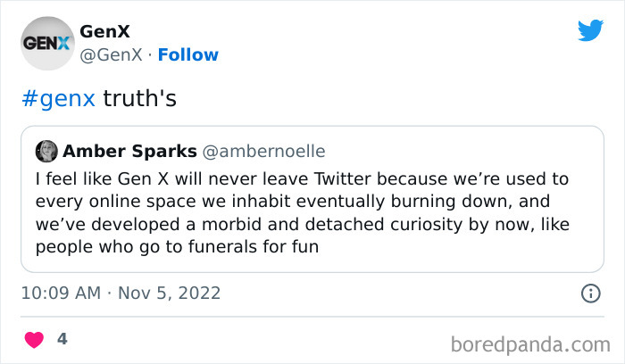Click the boredpanda.com watermark
625x364 pixels.
pyautogui.click(x=531, y=343)
